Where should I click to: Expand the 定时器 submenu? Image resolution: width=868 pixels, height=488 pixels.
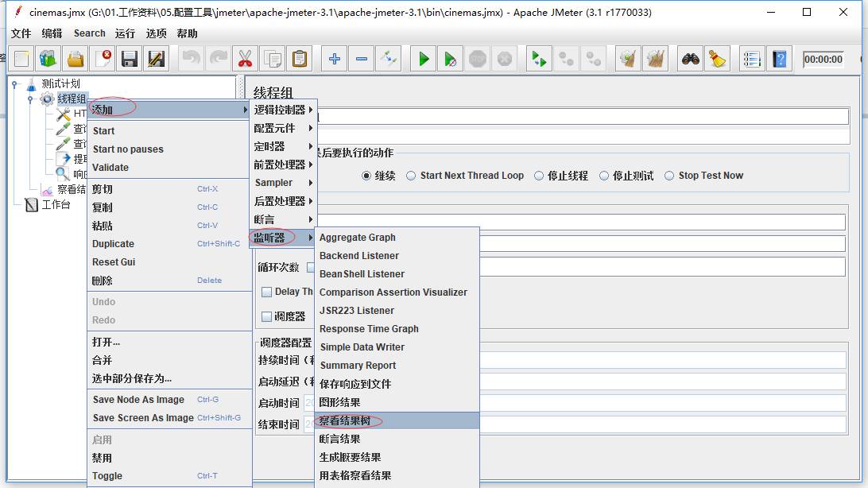click(x=282, y=146)
